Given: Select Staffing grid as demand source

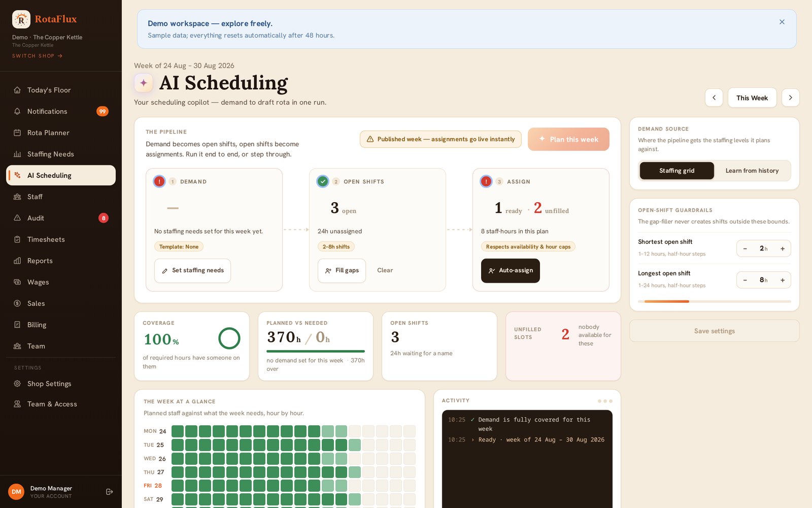Looking at the screenshot, I should click(x=676, y=171).
